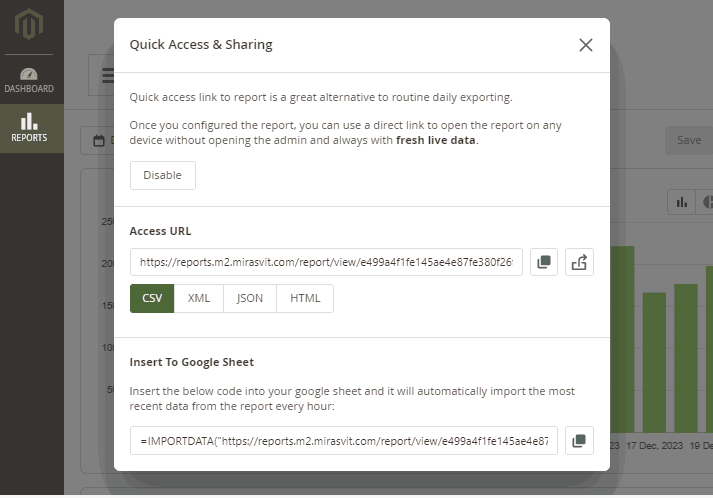Select the CSV format tab
Viewport: 713px width, 498px height.
click(x=152, y=298)
